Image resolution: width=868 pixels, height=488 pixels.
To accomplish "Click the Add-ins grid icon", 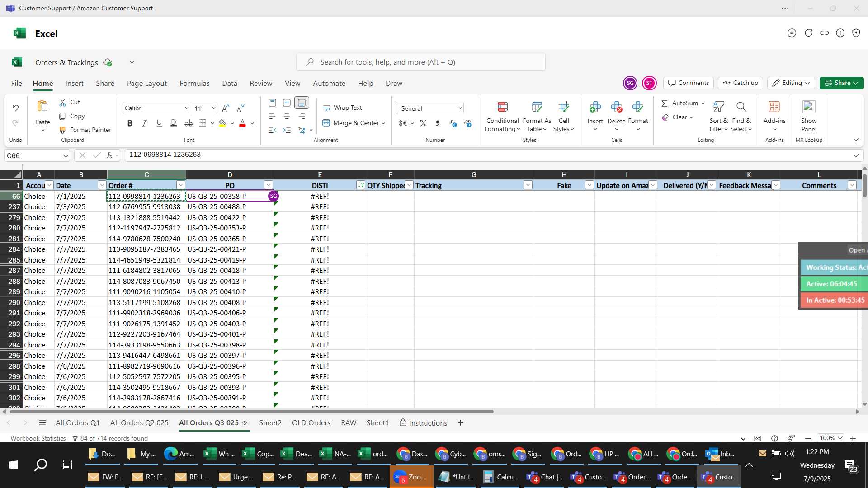I will [774, 107].
